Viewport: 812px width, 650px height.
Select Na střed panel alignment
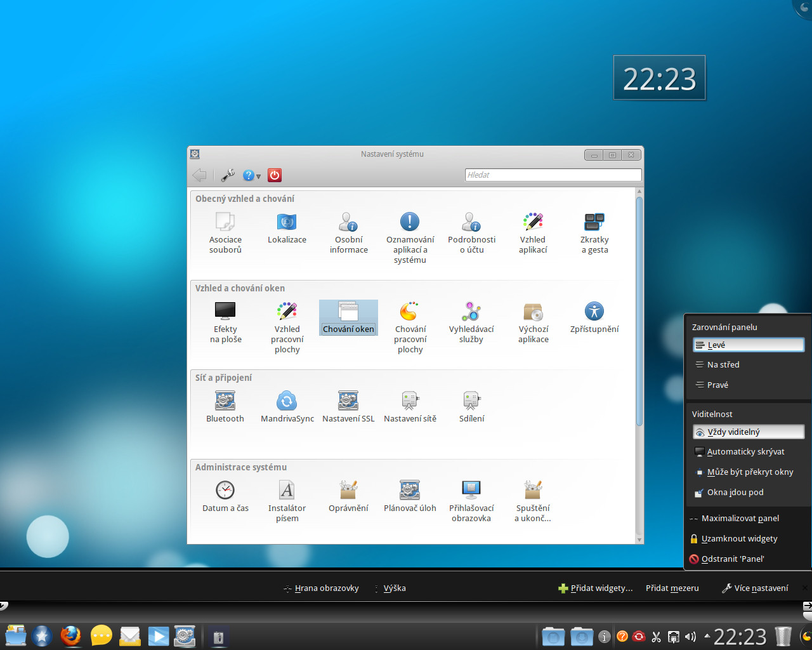click(723, 365)
